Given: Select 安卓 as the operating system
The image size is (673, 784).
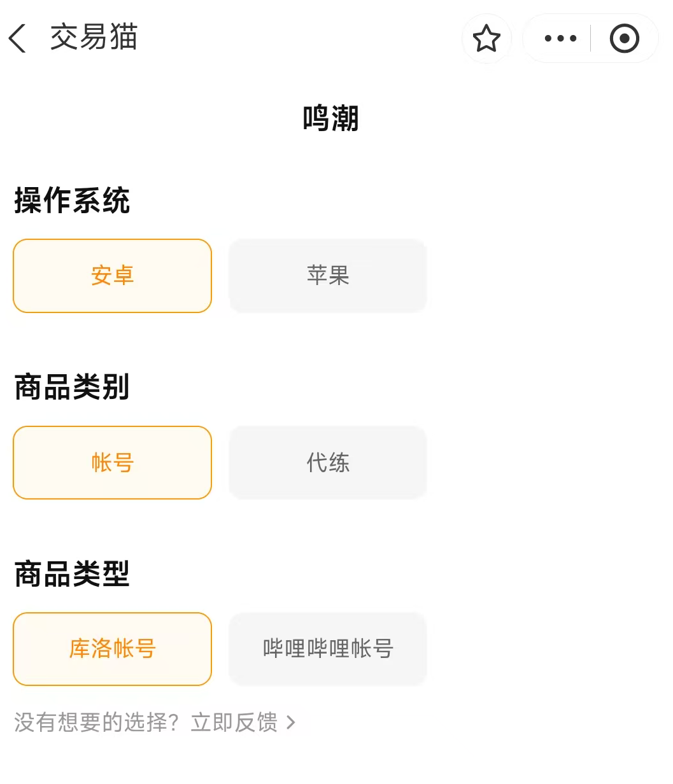Looking at the screenshot, I should click(x=112, y=276).
